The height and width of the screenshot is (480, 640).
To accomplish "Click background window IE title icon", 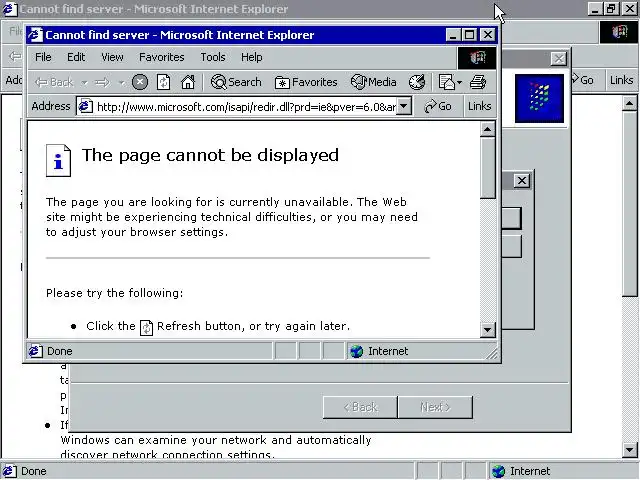I will click(10, 9).
